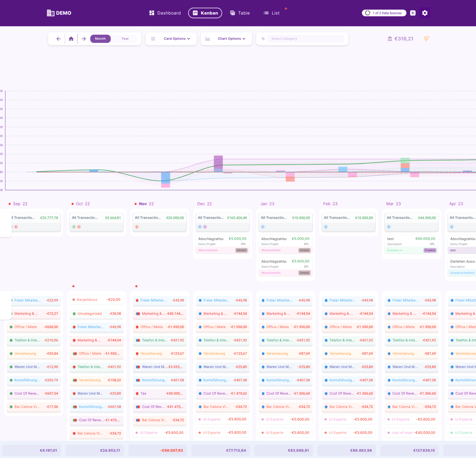Click the forward arrow navigation icon

[84, 39]
